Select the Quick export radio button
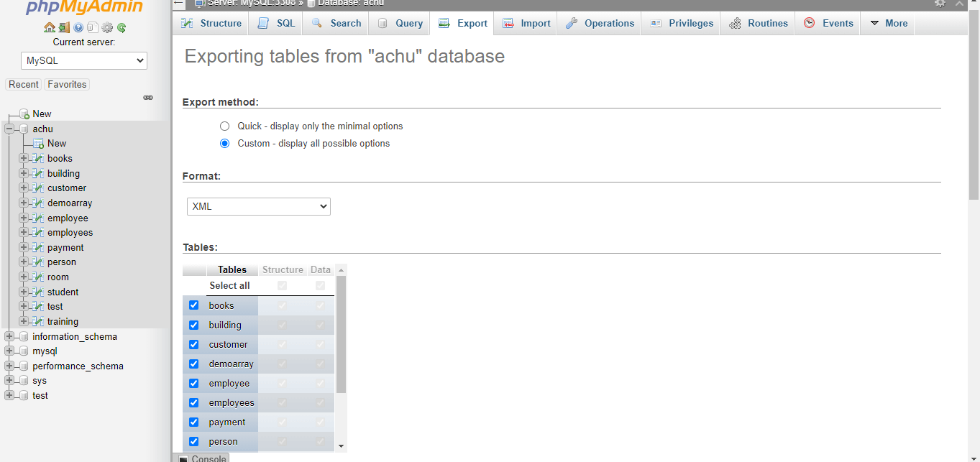Image resolution: width=980 pixels, height=462 pixels. click(224, 126)
